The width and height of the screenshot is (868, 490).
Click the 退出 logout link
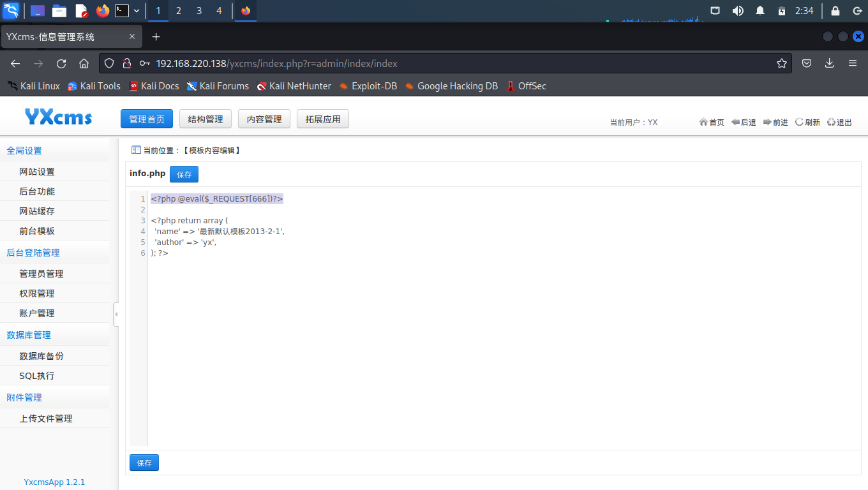[839, 122]
